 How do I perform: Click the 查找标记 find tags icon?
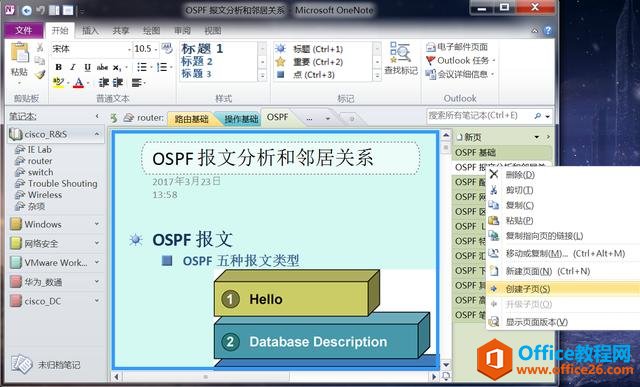point(400,58)
